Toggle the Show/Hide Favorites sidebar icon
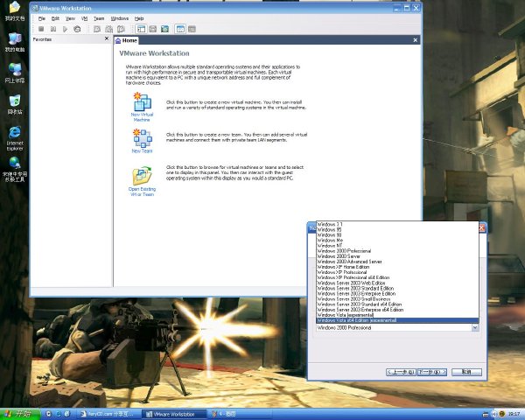This screenshot has width=525, height=420. pyautogui.click(x=141, y=29)
